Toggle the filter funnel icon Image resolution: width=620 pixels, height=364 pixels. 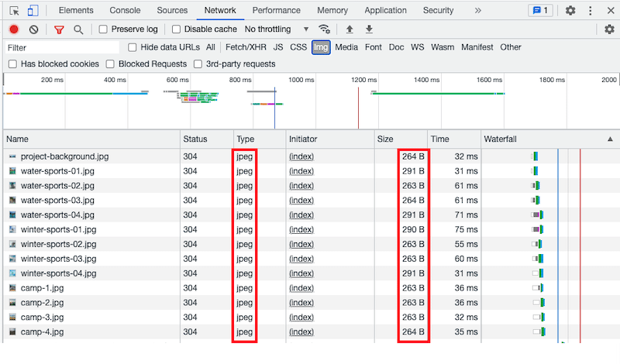[x=59, y=29]
